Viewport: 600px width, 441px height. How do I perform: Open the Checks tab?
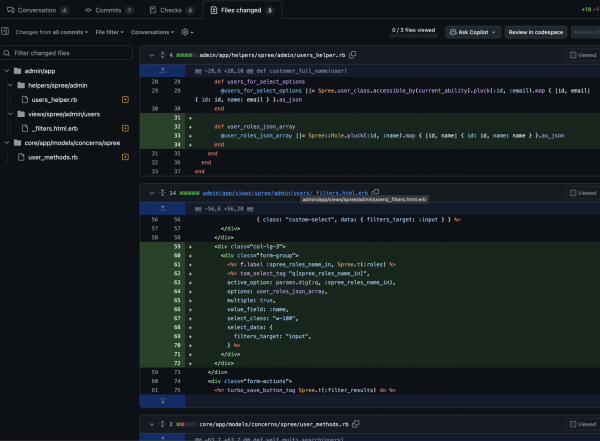(x=171, y=10)
